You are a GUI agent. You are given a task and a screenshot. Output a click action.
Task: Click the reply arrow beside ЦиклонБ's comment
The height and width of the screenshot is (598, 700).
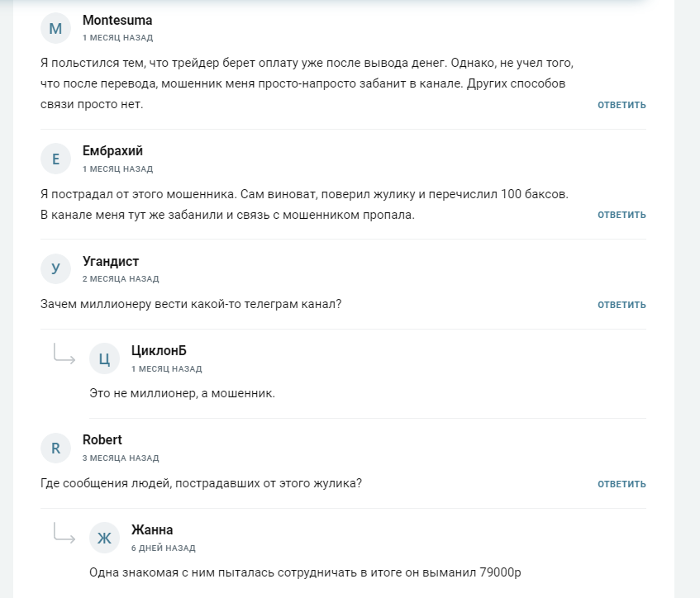(x=64, y=354)
